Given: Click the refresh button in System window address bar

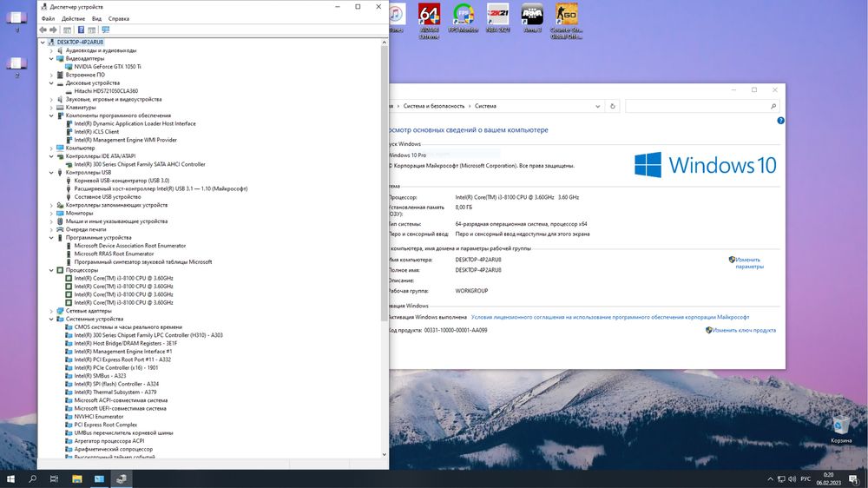Looking at the screenshot, I should (612, 106).
